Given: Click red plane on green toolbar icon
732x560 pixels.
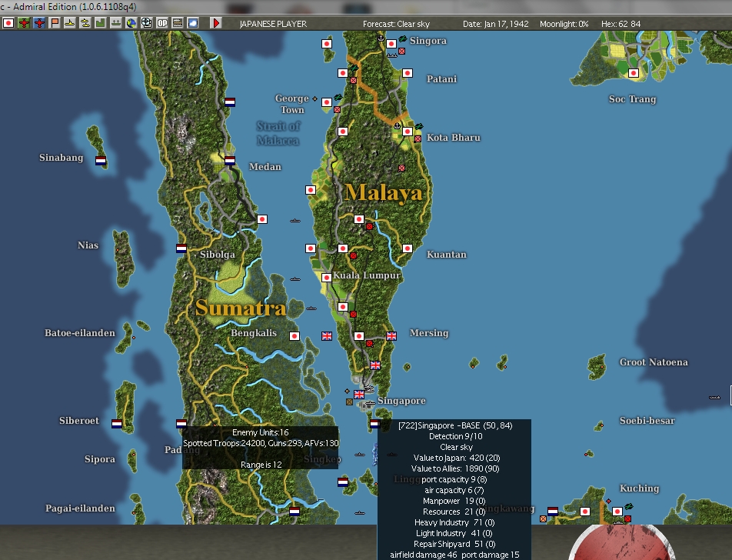Looking at the screenshot, I should (x=24, y=23).
